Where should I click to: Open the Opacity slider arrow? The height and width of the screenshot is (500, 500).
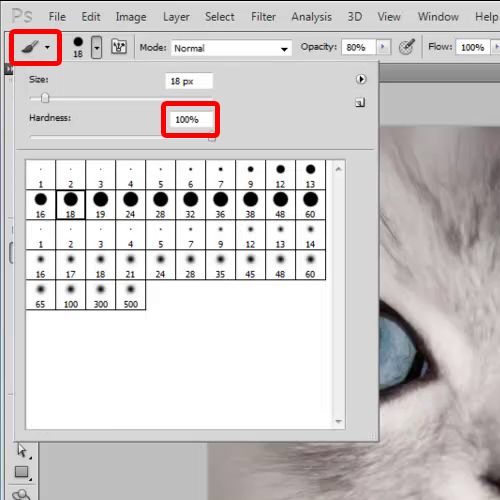tap(383, 47)
